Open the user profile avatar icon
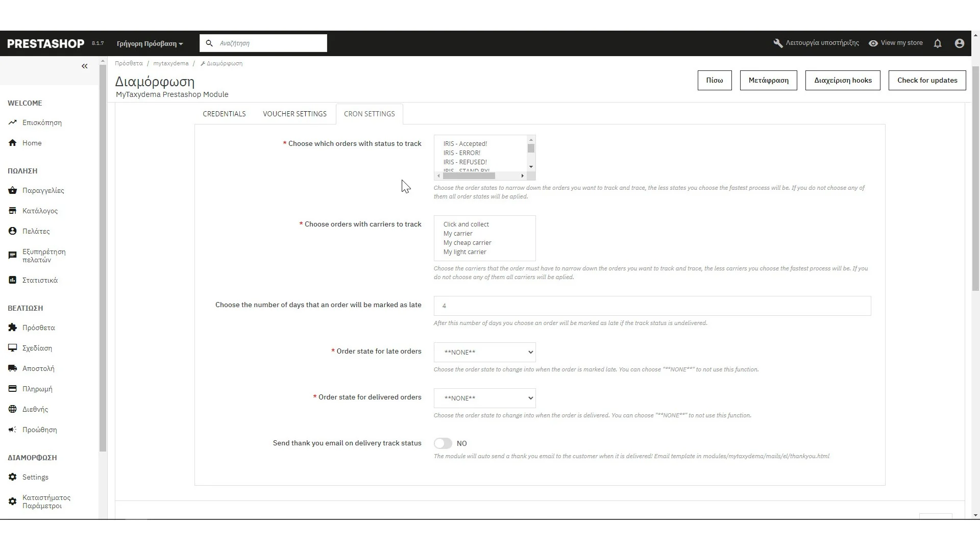The height and width of the screenshot is (551, 980). 959,43
